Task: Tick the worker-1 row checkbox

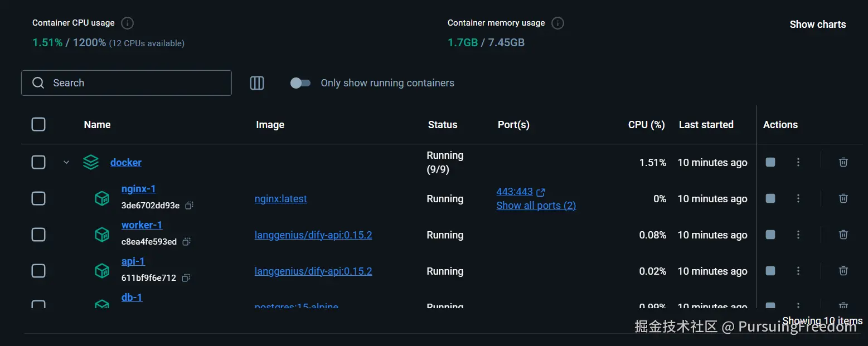Action: pos(38,235)
